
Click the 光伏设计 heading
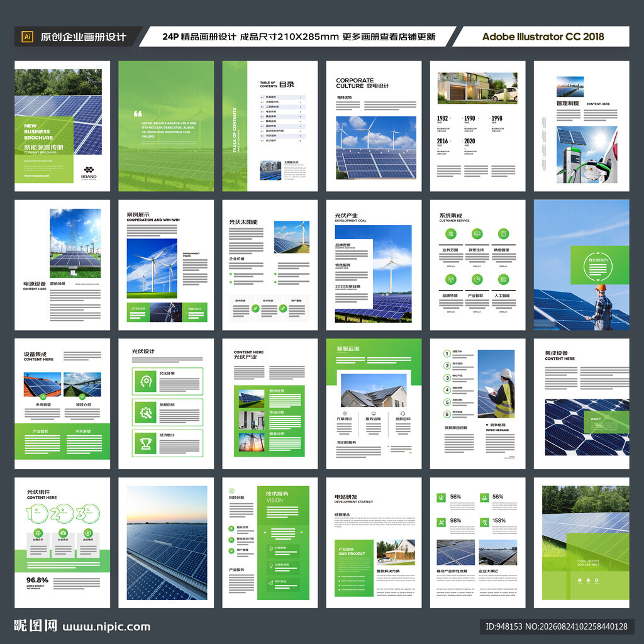[143, 351]
